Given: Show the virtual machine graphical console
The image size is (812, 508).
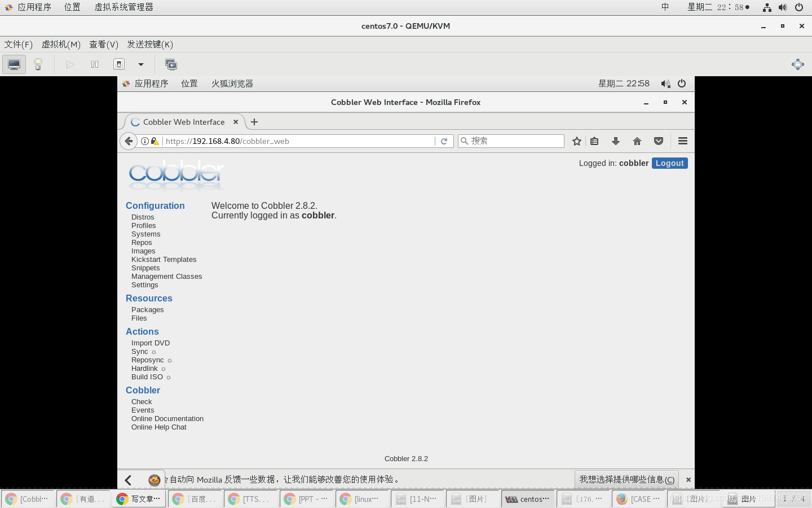Looking at the screenshot, I should (14, 64).
